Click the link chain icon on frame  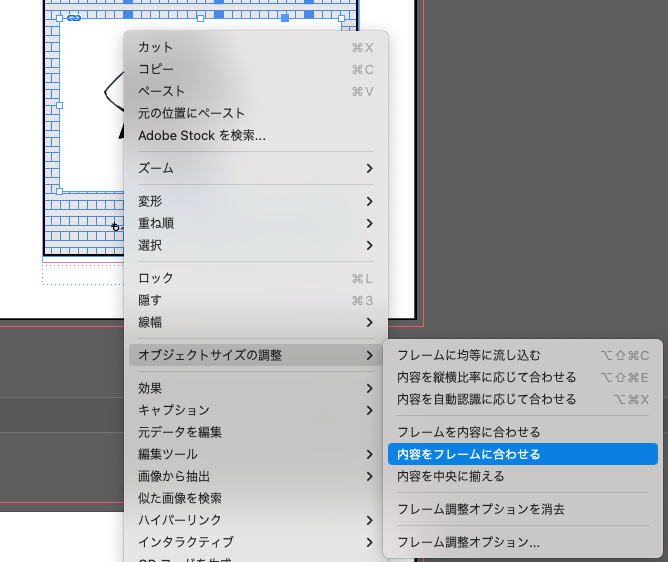tap(74, 18)
